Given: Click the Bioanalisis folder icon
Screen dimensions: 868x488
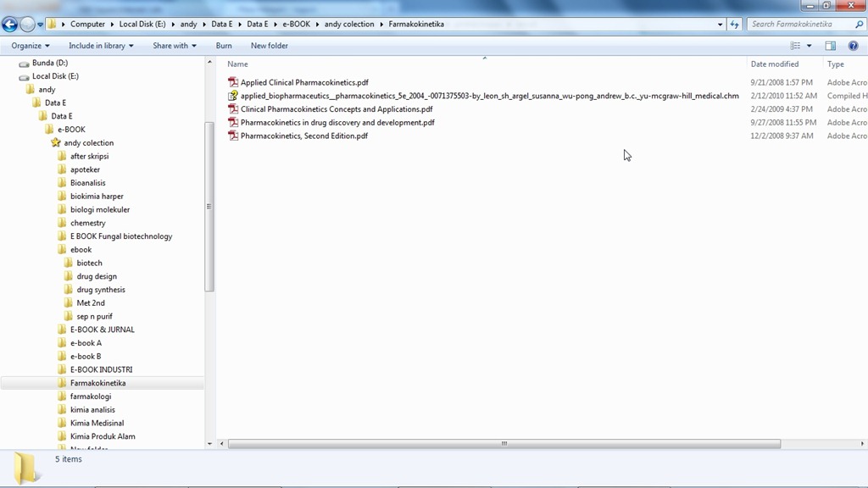Looking at the screenshot, I should coord(62,183).
